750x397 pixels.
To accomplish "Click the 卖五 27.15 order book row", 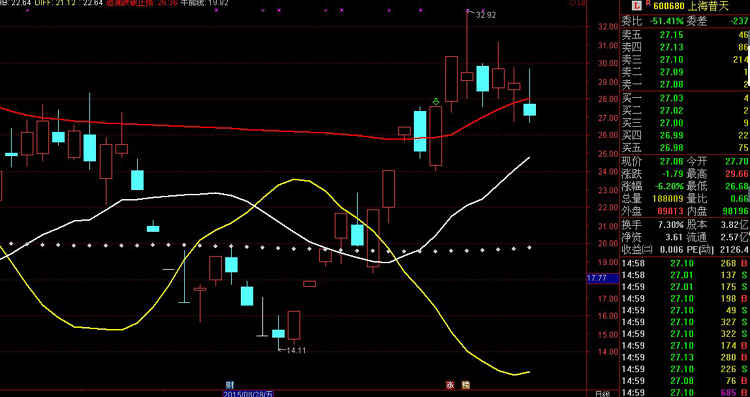I will pos(685,35).
